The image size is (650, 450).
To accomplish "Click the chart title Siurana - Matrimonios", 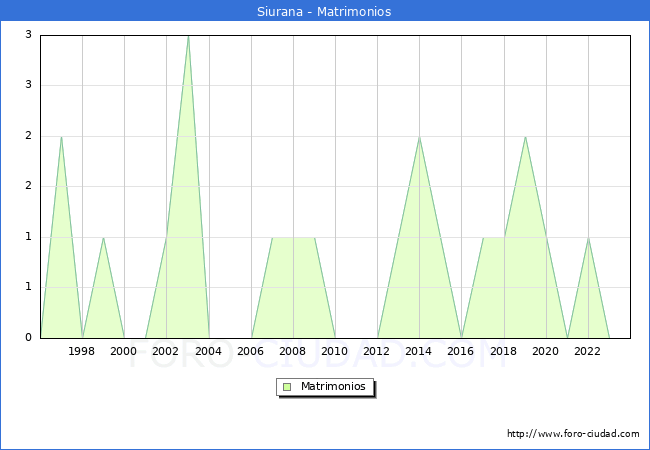I will [x=325, y=12].
